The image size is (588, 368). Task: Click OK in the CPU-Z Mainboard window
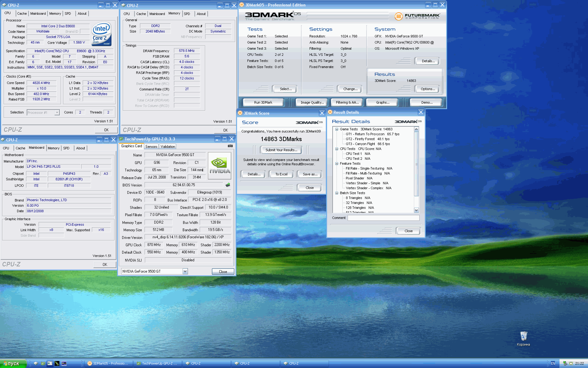105,264
